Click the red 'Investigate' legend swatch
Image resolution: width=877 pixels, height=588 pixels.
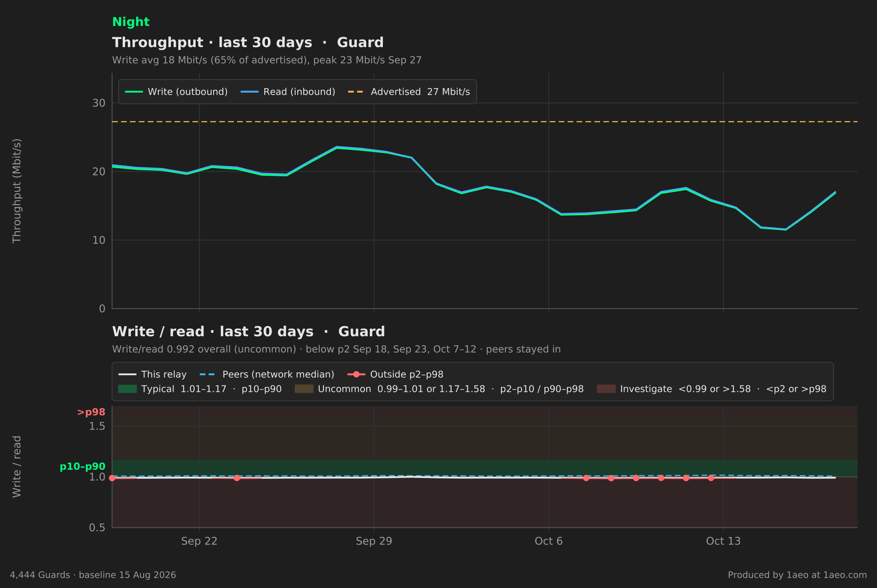click(x=606, y=389)
